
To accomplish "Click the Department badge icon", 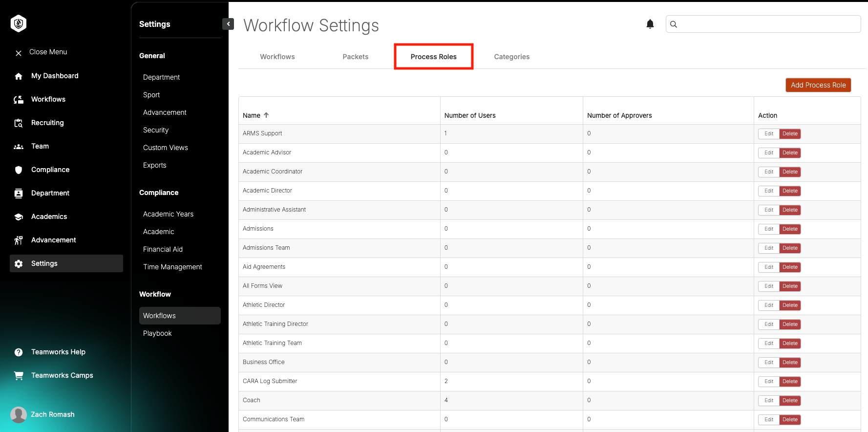I will [19, 194].
